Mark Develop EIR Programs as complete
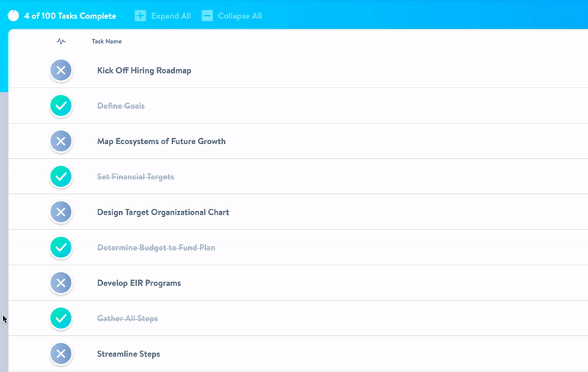 pyautogui.click(x=61, y=283)
